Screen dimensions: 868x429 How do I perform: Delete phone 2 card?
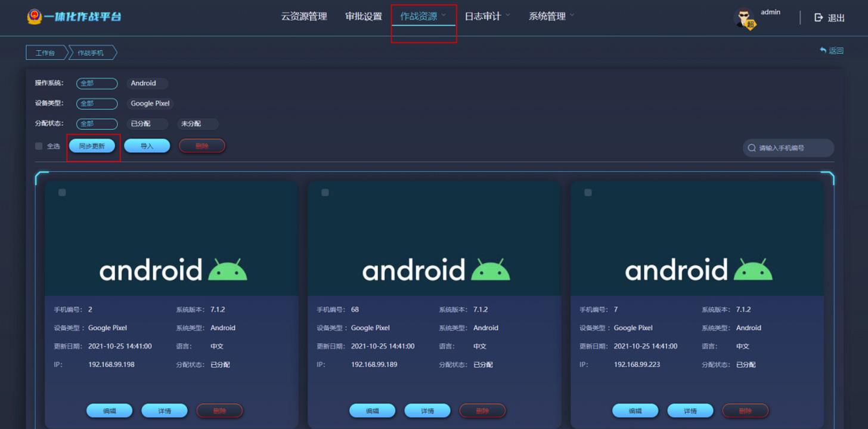(219, 411)
